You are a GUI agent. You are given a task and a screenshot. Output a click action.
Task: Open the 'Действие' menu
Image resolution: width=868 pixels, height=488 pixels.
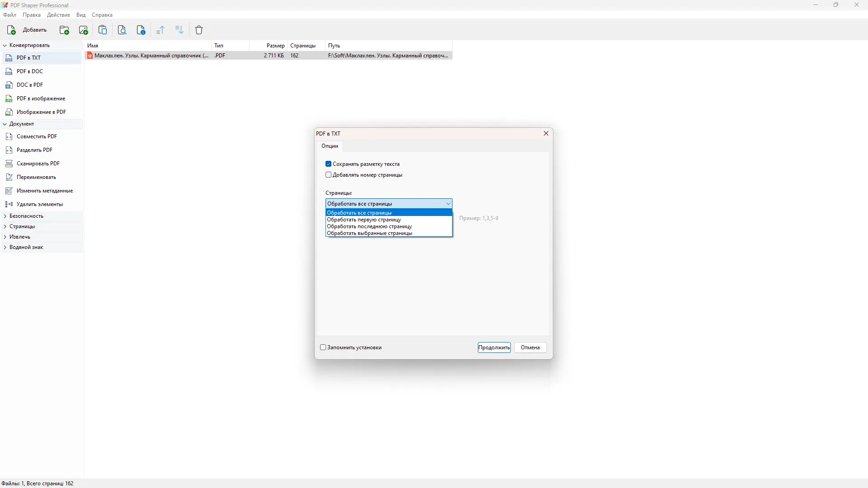pyautogui.click(x=58, y=15)
